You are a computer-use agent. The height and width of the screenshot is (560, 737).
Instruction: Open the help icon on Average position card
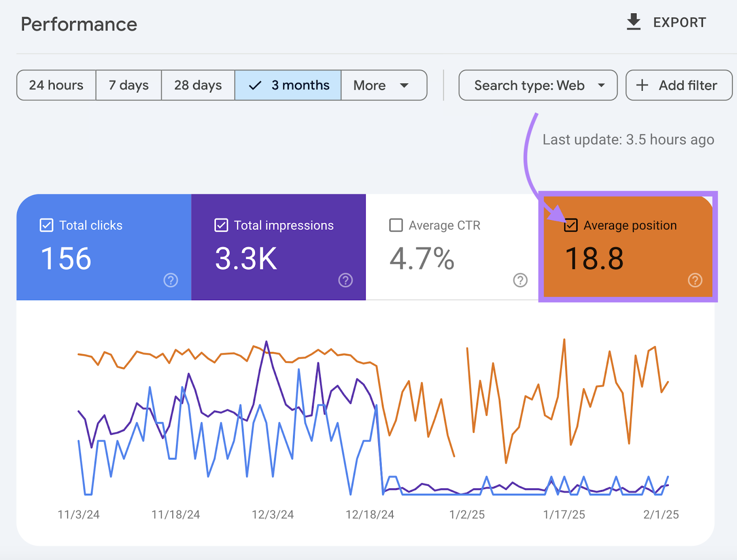(x=695, y=280)
